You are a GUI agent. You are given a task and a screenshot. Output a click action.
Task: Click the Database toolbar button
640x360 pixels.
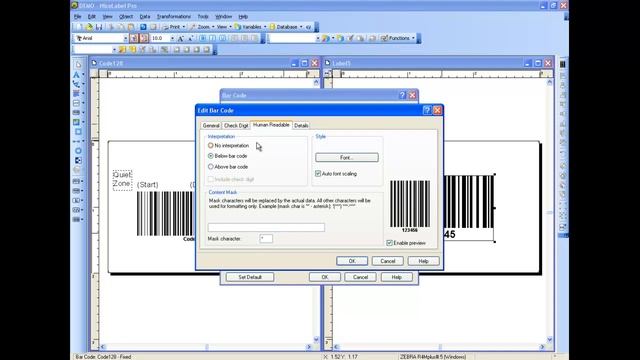[284, 27]
